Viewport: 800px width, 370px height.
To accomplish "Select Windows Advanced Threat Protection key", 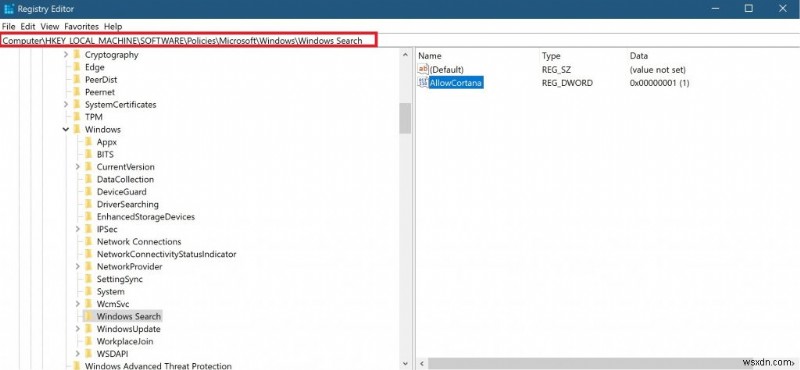I will (158, 366).
